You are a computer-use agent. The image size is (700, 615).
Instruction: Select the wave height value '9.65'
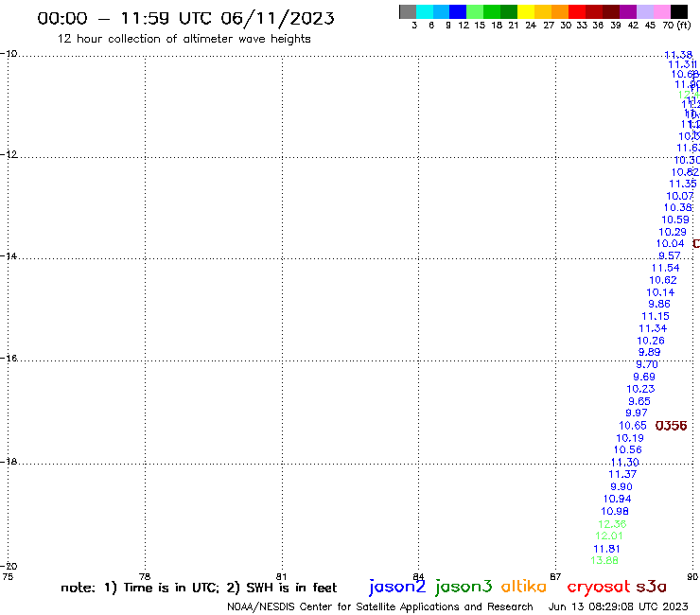pyautogui.click(x=639, y=401)
